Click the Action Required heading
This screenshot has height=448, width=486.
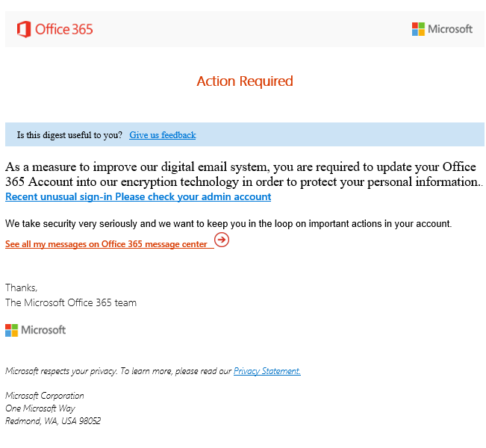[x=245, y=81]
